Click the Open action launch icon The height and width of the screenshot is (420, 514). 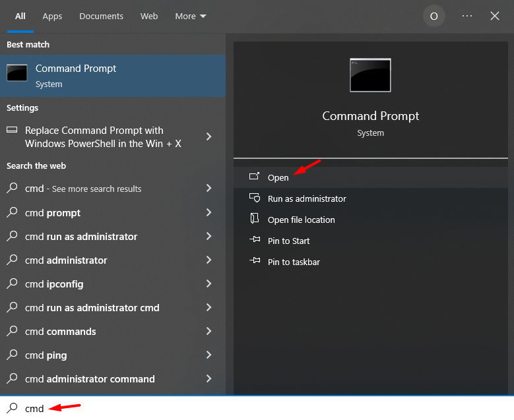point(255,177)
